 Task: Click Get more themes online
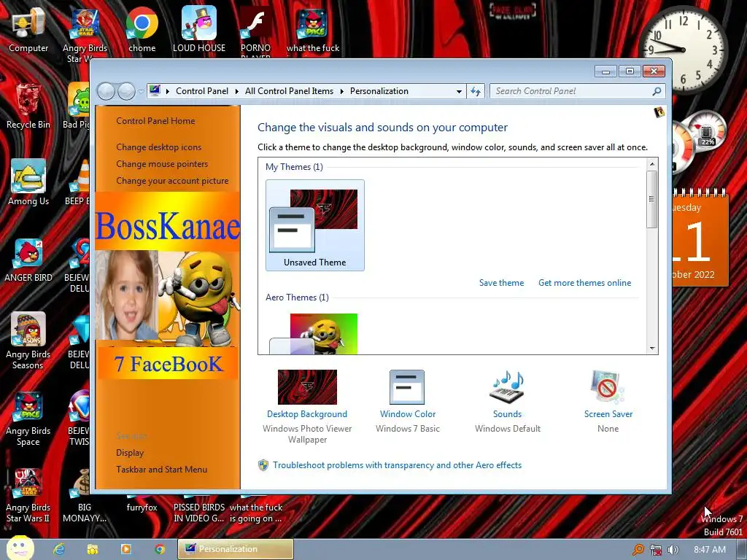click(584, 283)
